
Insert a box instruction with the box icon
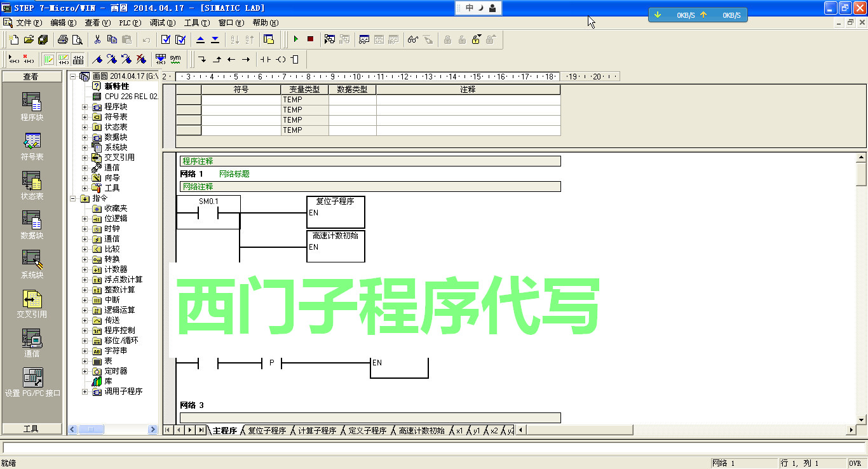[294, 60]
